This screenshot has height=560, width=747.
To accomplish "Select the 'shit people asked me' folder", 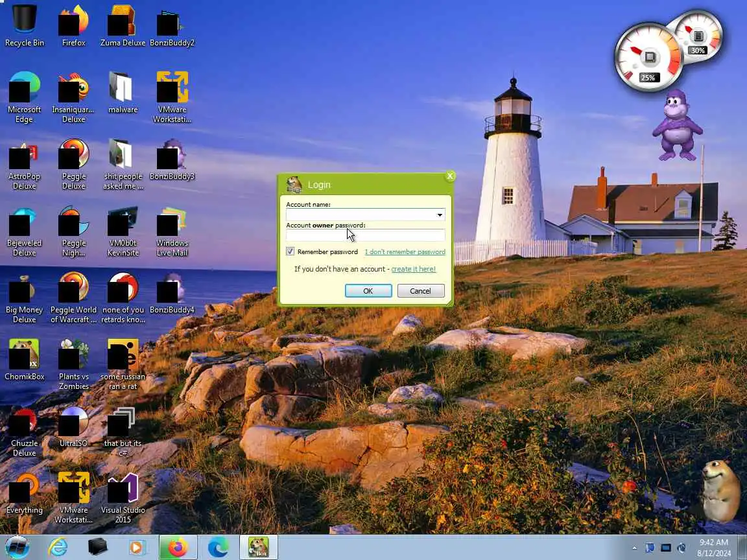I will point(123,164).
